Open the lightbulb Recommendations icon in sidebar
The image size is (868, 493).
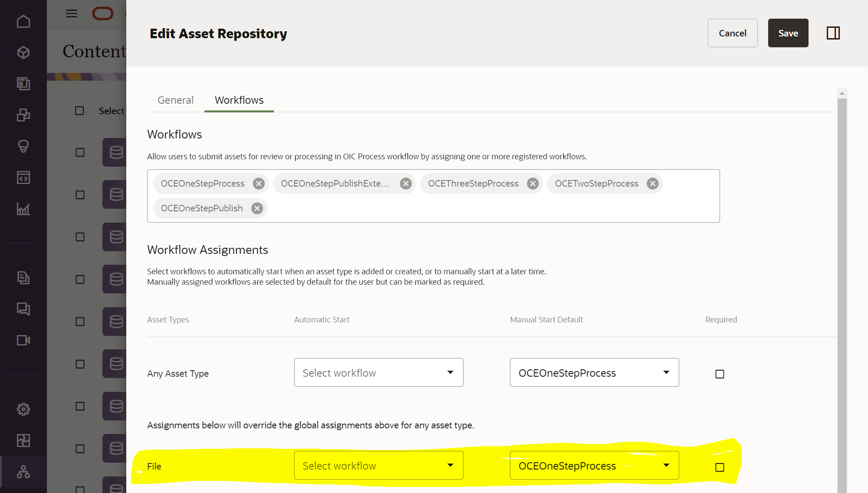pyautogui.click(x=23, y=146)
